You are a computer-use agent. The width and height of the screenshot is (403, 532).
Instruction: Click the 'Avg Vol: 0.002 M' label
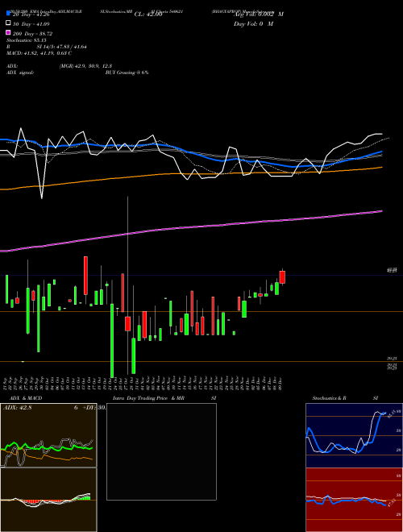[258, 15]
